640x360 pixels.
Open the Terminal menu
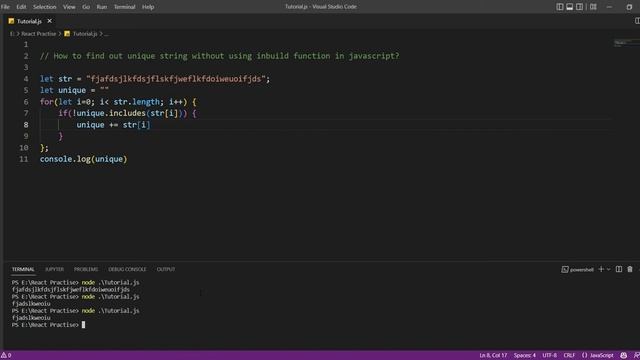(124, 7)
